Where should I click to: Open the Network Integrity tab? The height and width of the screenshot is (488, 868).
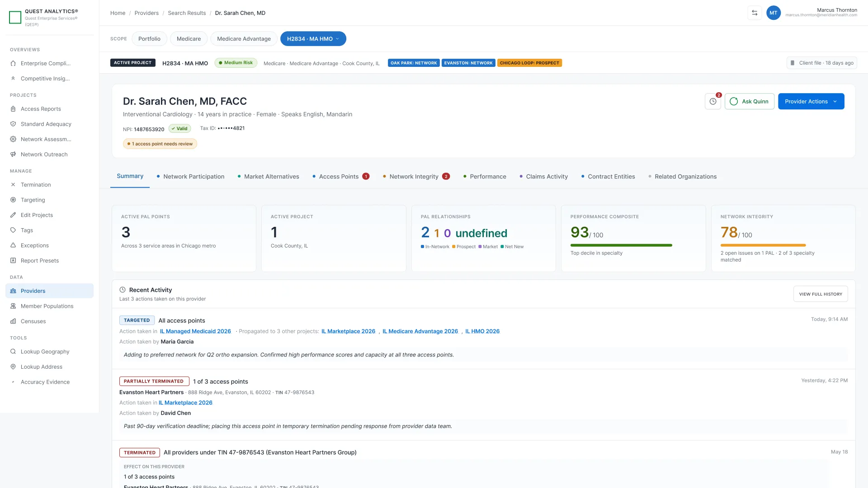[x=416, y=177]
